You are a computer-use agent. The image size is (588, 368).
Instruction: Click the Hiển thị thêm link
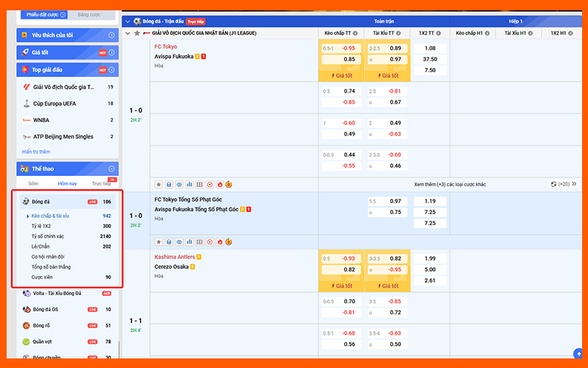pos(36,152)
